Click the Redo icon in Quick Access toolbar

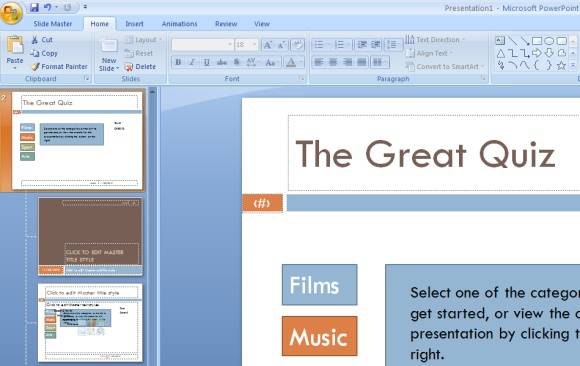click(x=67, y=7)
